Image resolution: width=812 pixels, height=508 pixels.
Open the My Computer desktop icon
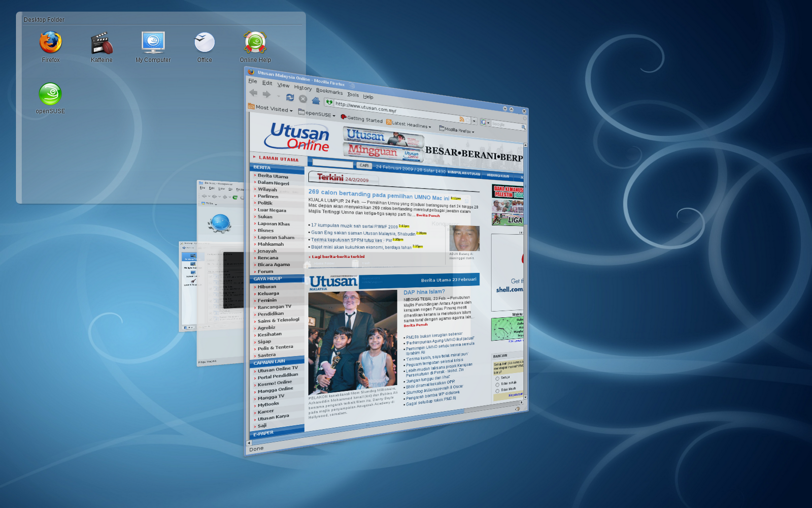pyautogui.click(x=153, y=47)
